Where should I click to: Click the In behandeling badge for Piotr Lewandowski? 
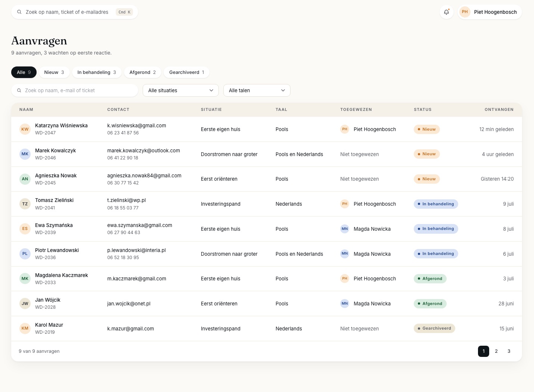[436, 253]
